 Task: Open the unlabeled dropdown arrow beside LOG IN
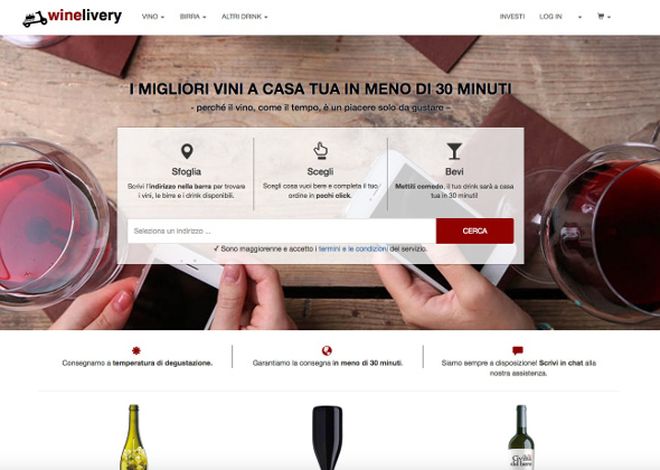pyautogui.click(x=580, y=17)
